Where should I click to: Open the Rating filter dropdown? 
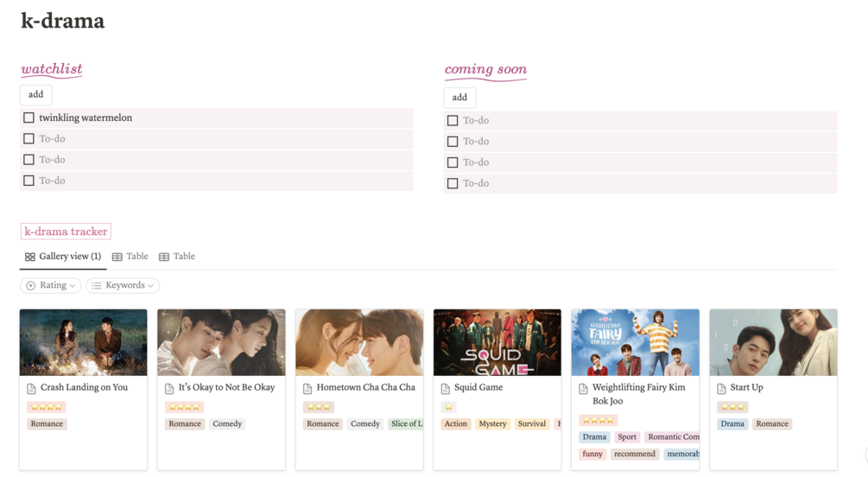click(x=51, y=285)
